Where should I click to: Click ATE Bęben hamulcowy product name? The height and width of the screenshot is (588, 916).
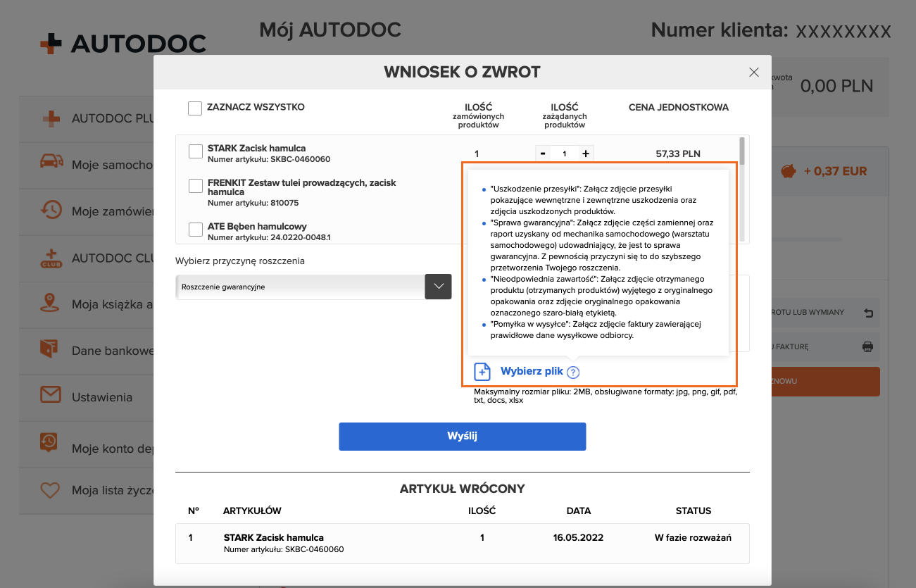[257, 227]
